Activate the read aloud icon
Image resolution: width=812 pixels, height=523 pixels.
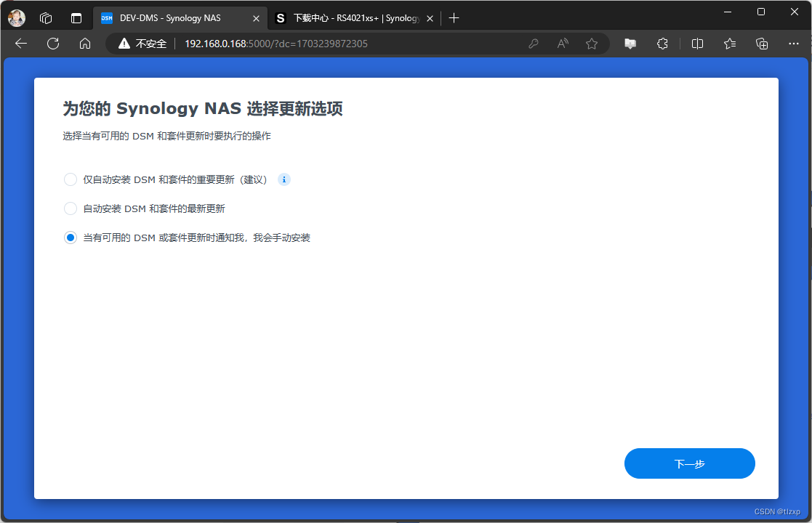pyautogui.click(x=563, y=44)
